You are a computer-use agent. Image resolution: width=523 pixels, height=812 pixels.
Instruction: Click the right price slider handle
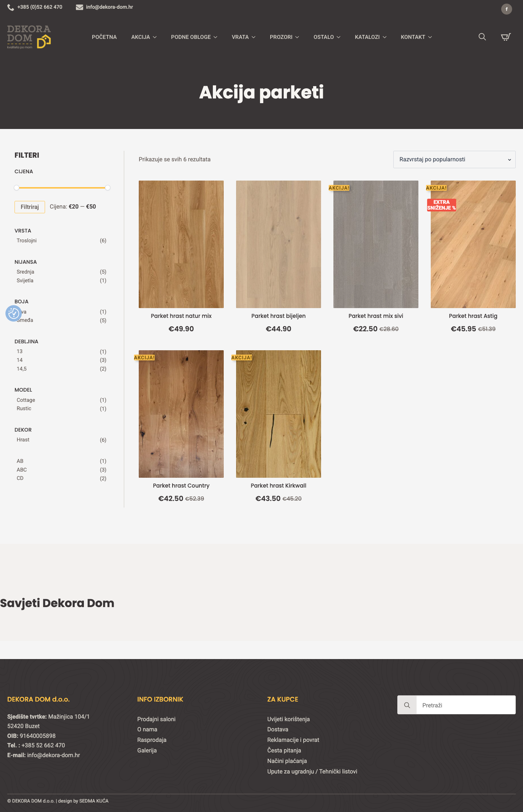[108, 188]
